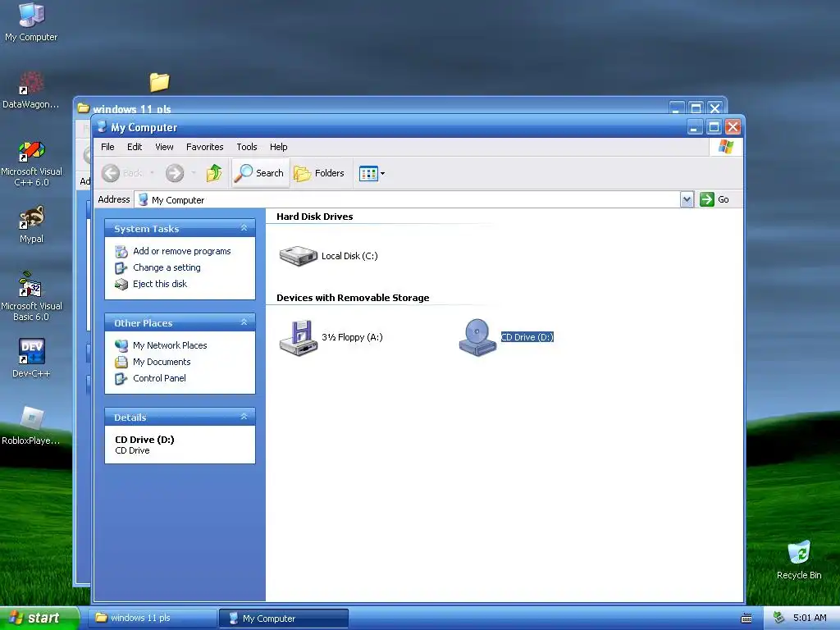Collapse the System Tasks panel
Viewport: 840px width, 630px height.
244,228
